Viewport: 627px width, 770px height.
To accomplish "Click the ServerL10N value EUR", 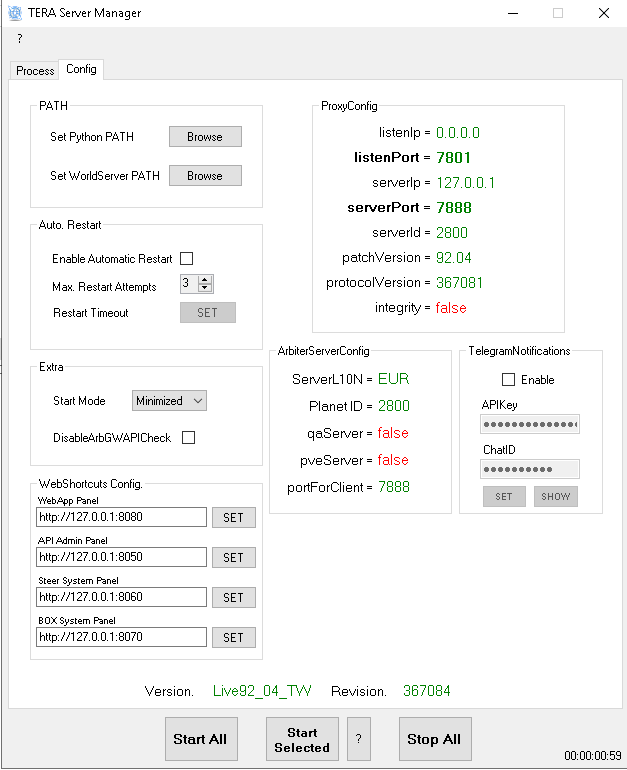I will [394, 379].
